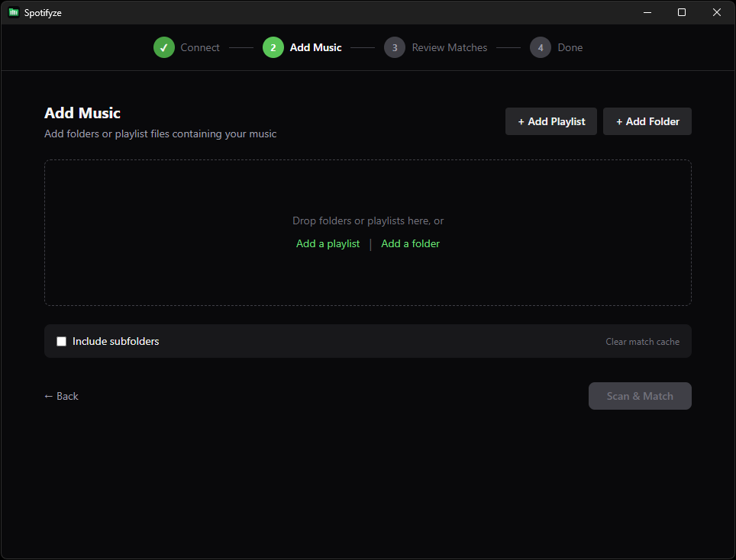Click step 3 circle for Review Matches
736x560 pixels.
click(x=395, y=47)
